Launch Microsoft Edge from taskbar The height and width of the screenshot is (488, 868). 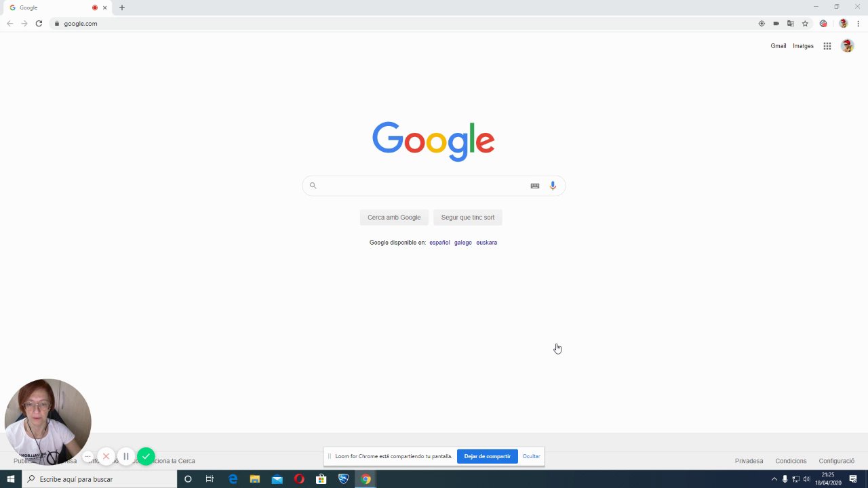click(x=233, y=479)
